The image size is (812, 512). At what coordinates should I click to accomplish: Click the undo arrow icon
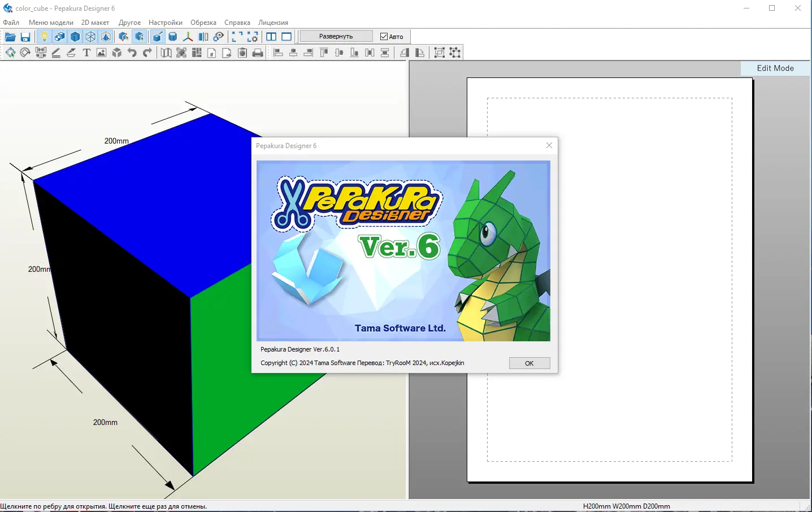tap(132, 53)
